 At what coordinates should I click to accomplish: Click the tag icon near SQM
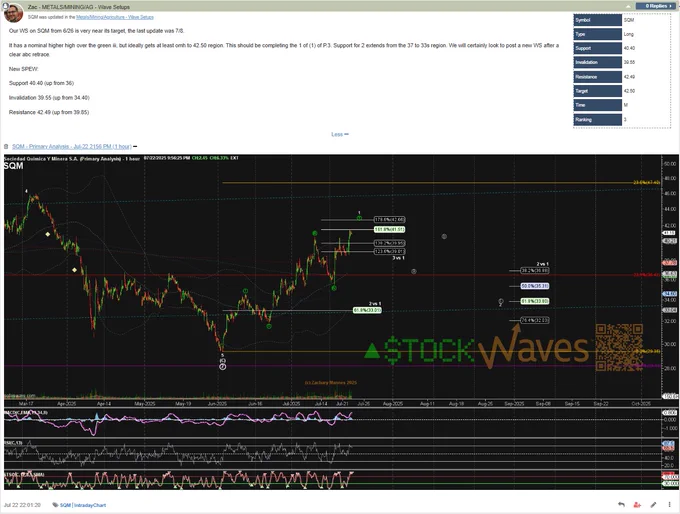[x=56, y=505]
